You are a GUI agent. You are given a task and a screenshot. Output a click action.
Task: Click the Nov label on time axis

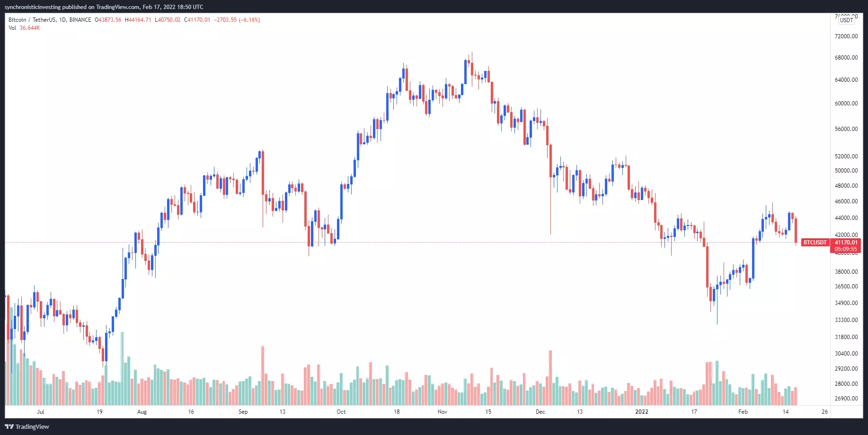[443, 412]
